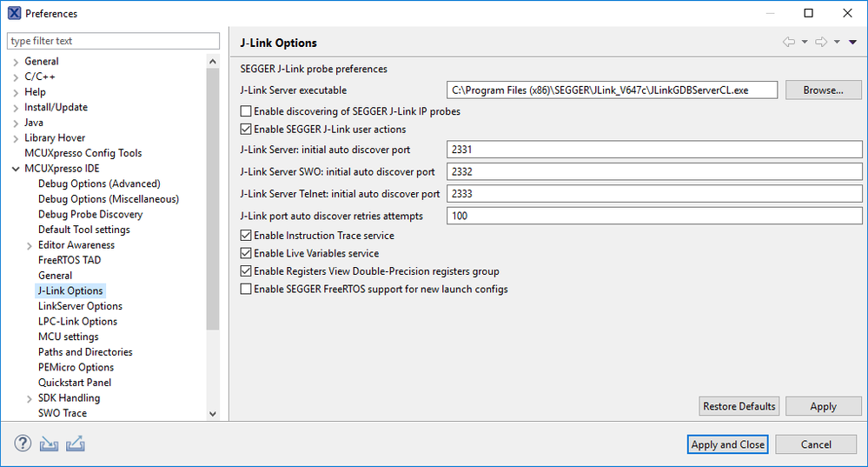The height and width of the screenshot is (467, 868).
Task: Click the J-Link Server executable path field
Action: pos(612,90)
